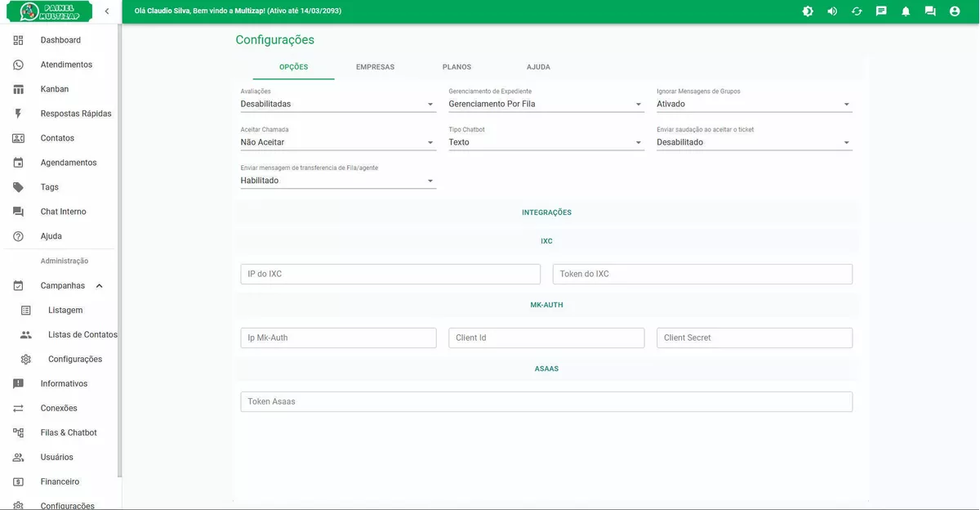Open Dashboard in the sidebar
This screenshot has width=980, height=510.
pos(60,40)
